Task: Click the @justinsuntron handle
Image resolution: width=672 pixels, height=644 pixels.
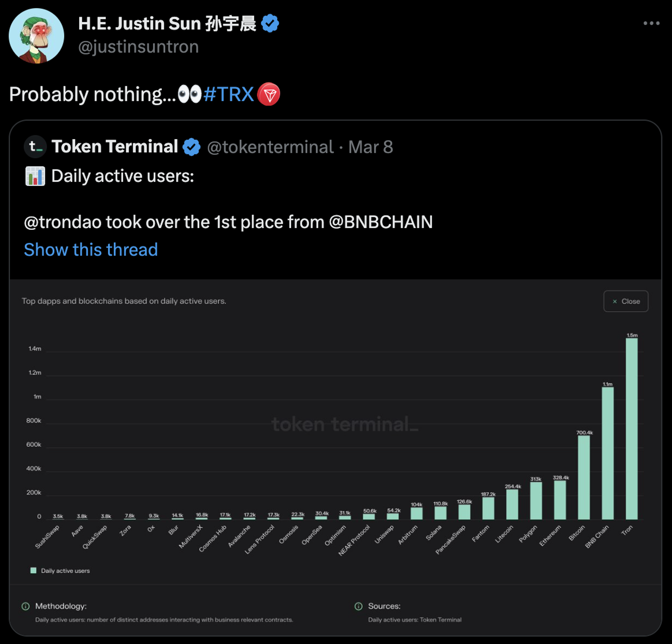Action: (139, 47)
